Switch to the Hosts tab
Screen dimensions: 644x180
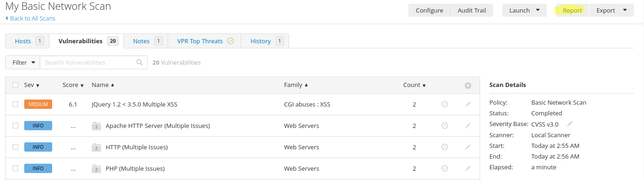coord(27,41)
